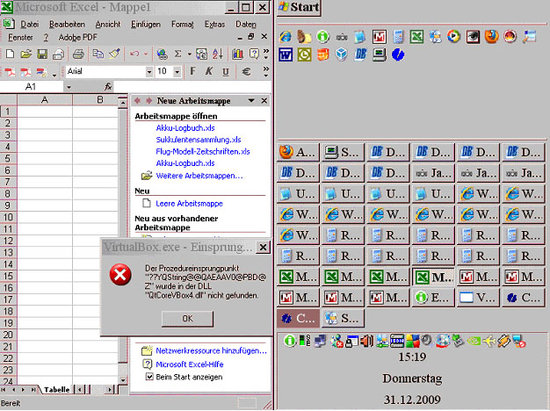550x411 pixels.
Task: Open Sukkulentensammlung.xls from the task pane
Action: click(199, 140)
